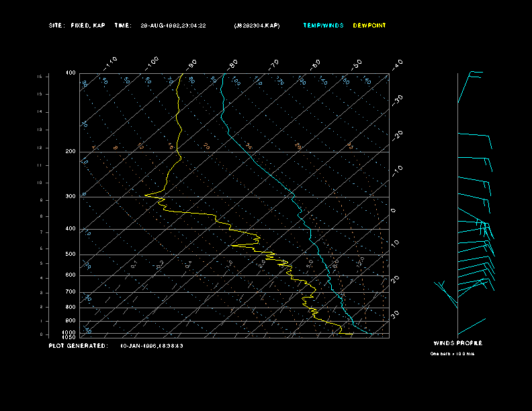Click the -70 isotherm label at top
Image resolution: width=532 pixels, height=411 pixels.
273,64
